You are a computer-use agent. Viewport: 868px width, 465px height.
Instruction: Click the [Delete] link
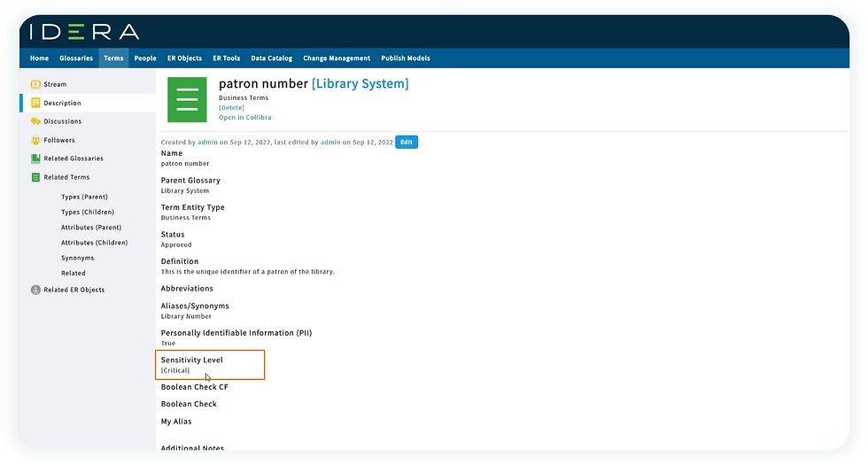(x=231, y=107)
